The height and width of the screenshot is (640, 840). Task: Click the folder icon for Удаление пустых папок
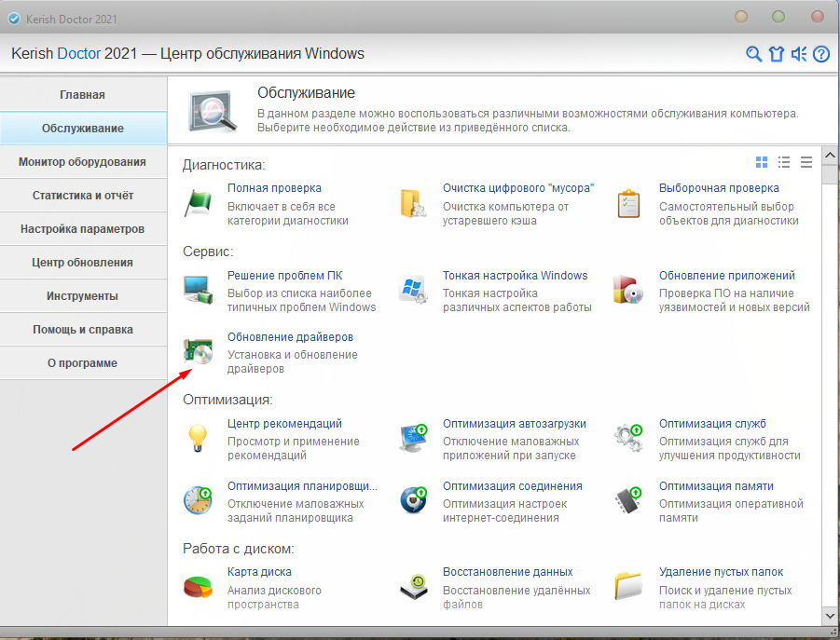pos(628,587)
